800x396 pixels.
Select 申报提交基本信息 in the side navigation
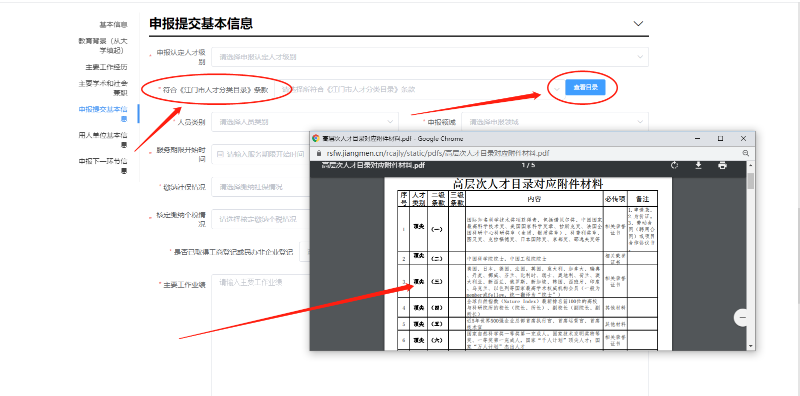coord(103,114)
